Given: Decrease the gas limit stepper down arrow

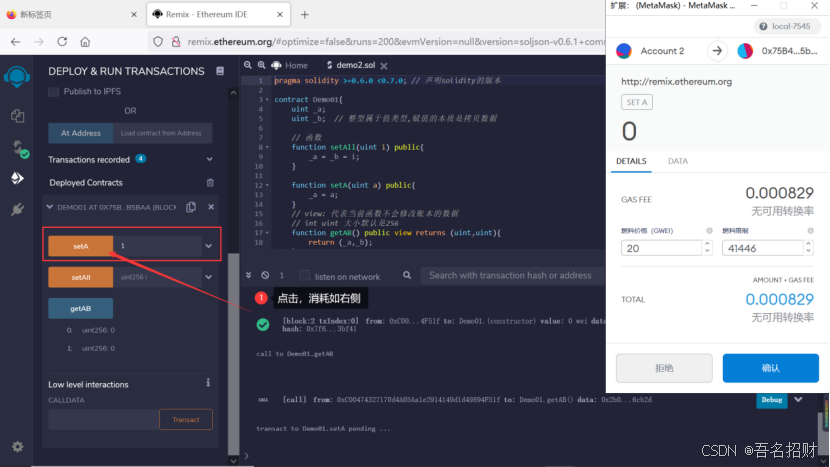Looking at the screenshot, I should tap(808, 252).
